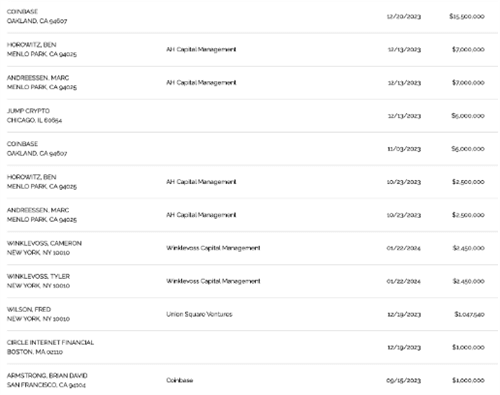Select ANDREESSEN, MARC dated 10/23/2023
This screenshot has width=500, height=395.
[38, 210]
